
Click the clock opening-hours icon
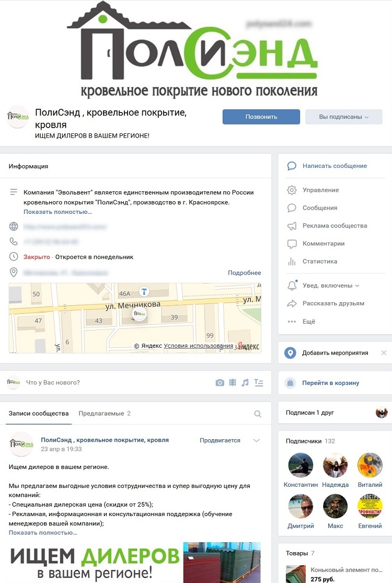(x=14, y=257)
